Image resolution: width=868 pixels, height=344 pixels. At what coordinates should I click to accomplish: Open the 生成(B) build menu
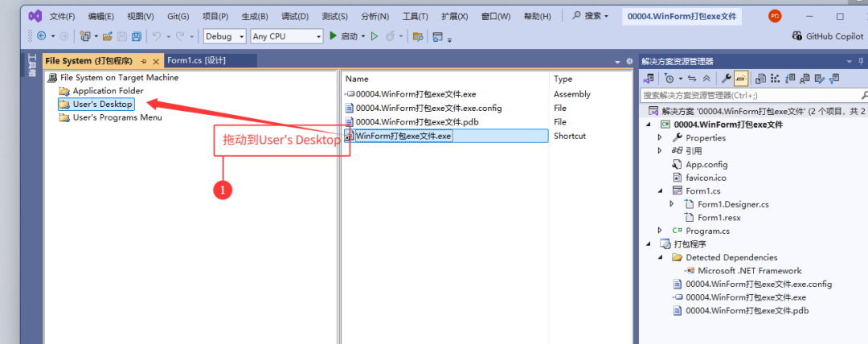coord(255,16)
